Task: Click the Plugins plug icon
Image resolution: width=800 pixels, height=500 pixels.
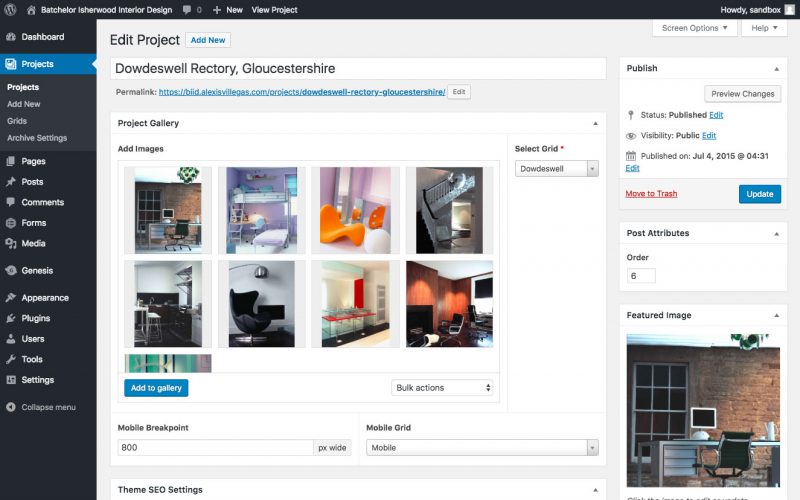Action: point(11,318)
